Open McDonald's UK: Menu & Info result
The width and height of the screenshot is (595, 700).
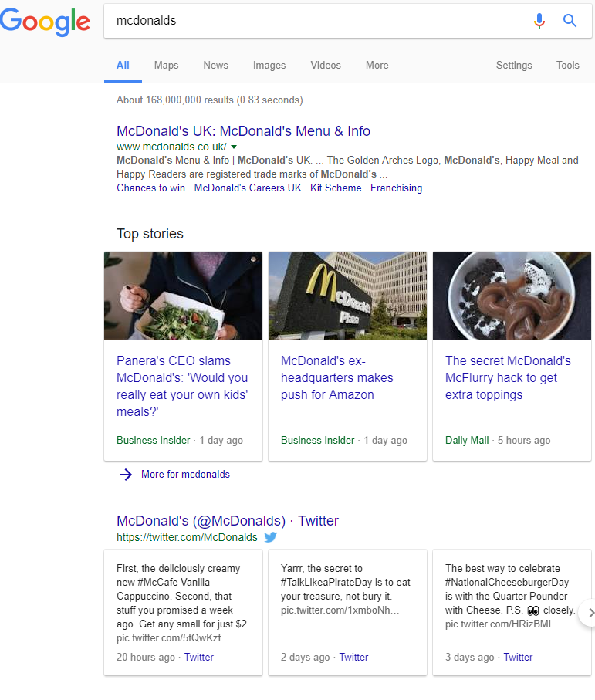243,130
